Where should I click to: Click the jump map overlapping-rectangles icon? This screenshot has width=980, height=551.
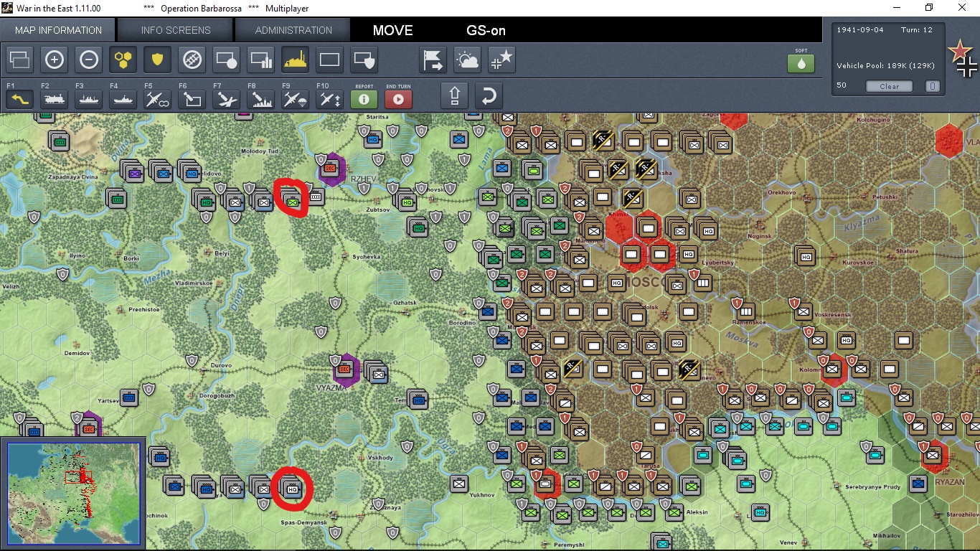[19, 60]
